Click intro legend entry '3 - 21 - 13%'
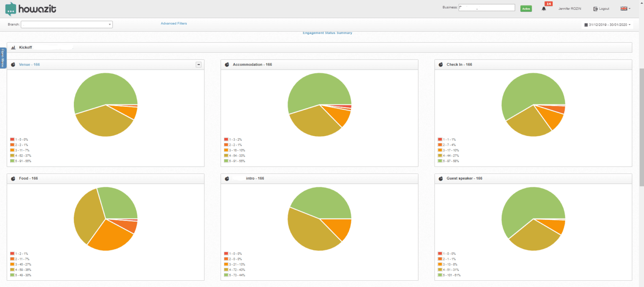Viewport: 644px width, 287px height. 234,264
